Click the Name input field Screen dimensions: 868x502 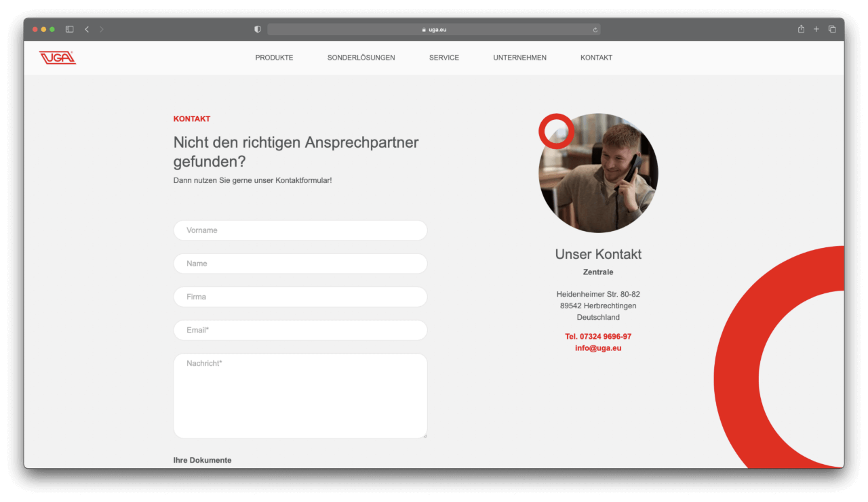300,264
